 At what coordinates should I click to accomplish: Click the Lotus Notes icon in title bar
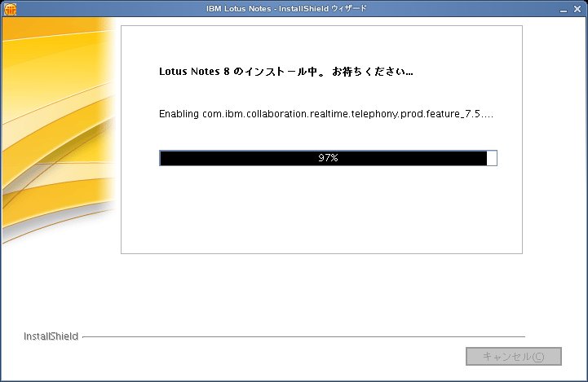(10, 9)
